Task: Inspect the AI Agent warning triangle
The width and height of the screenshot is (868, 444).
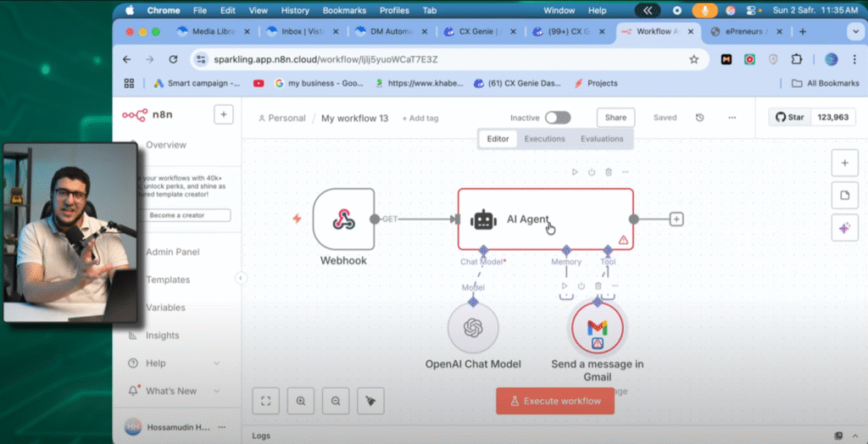Action: coord(623,240)
